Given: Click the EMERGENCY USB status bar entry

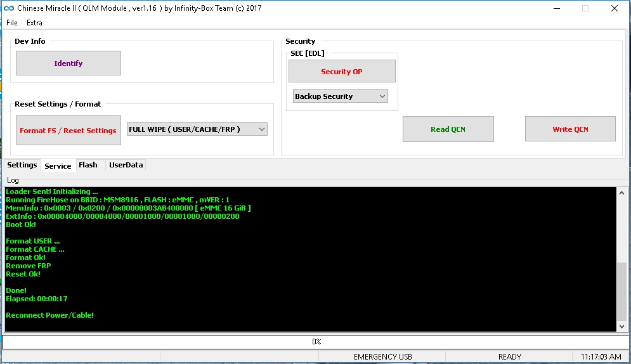Looking at the screenshot, I should tap(382, 357).
